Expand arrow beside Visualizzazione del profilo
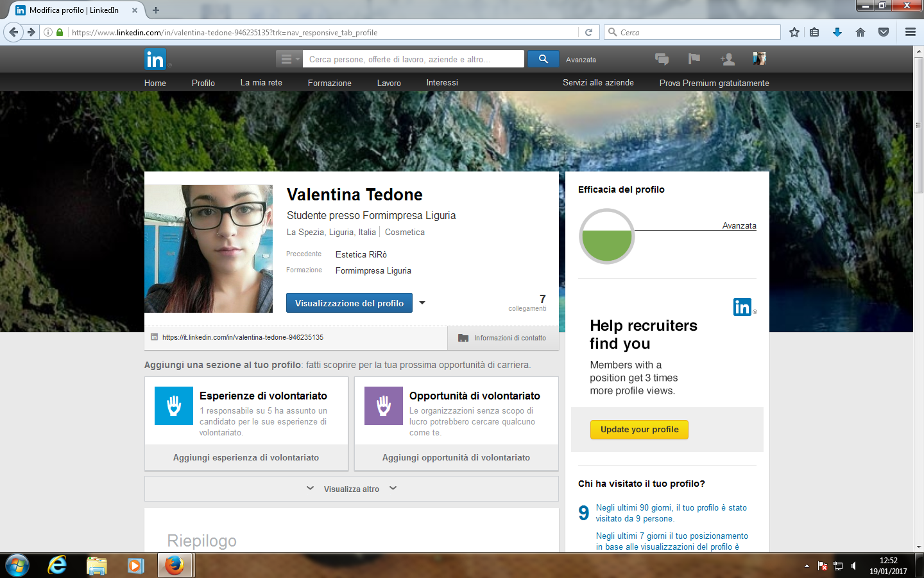This screenshot has height=578, width=924. click(422, 303)
